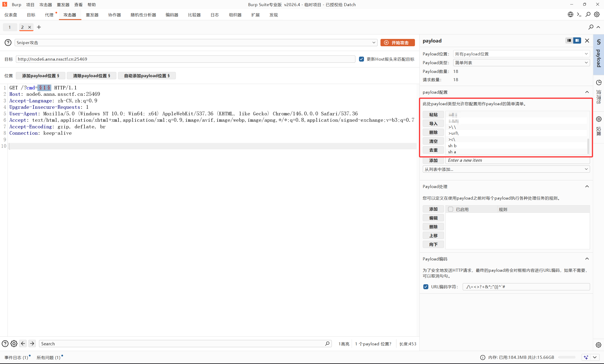604x364 pixels.
Task: Click the target URL input field
Action: [186, 59]
